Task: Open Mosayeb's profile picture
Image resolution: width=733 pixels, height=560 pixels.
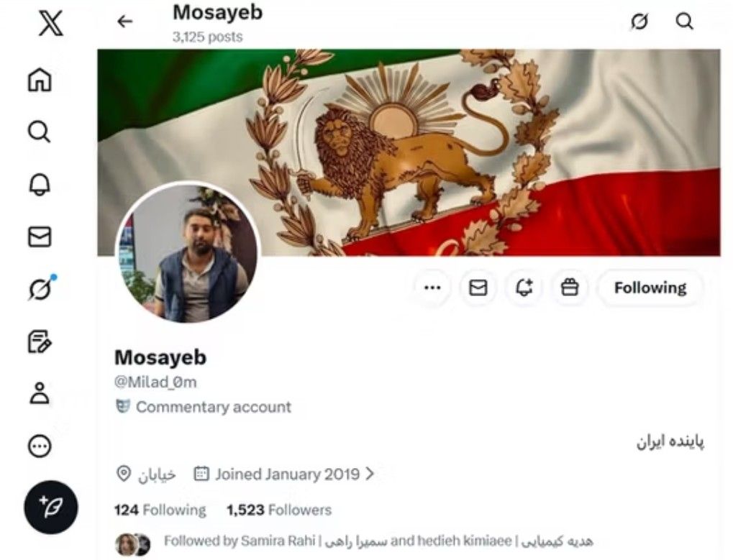Action: coord(188,252)
